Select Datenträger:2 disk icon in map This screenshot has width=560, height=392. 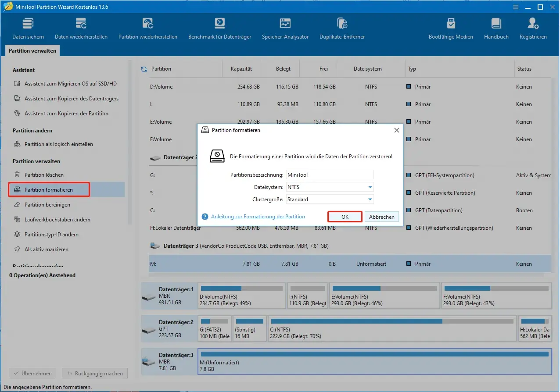(x=148, y=330)
